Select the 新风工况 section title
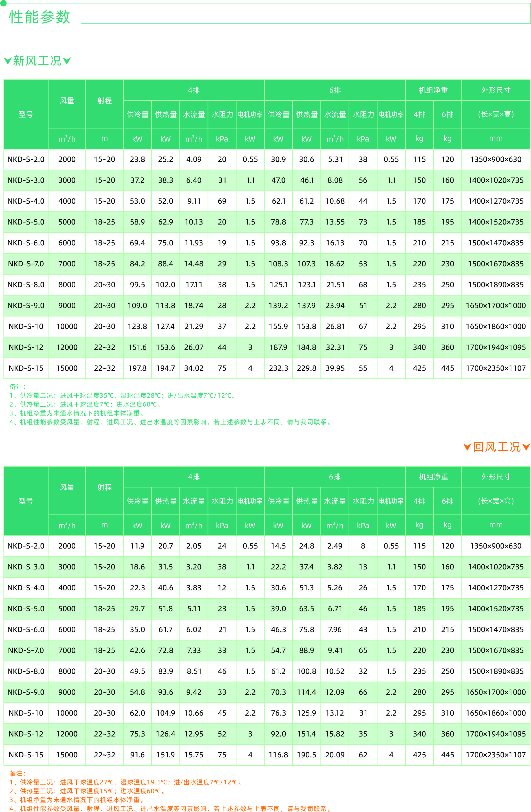The image size is (531, 812). click(37, 61)
